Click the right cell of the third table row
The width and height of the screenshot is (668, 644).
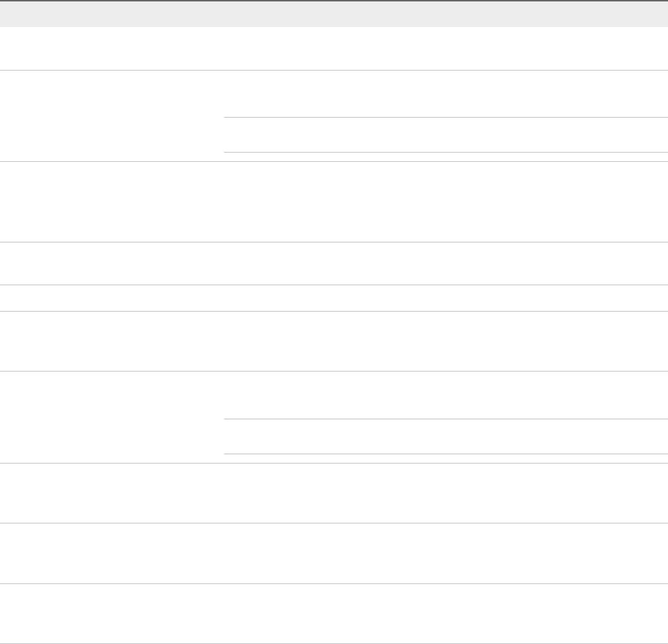(x=445, y=202)
